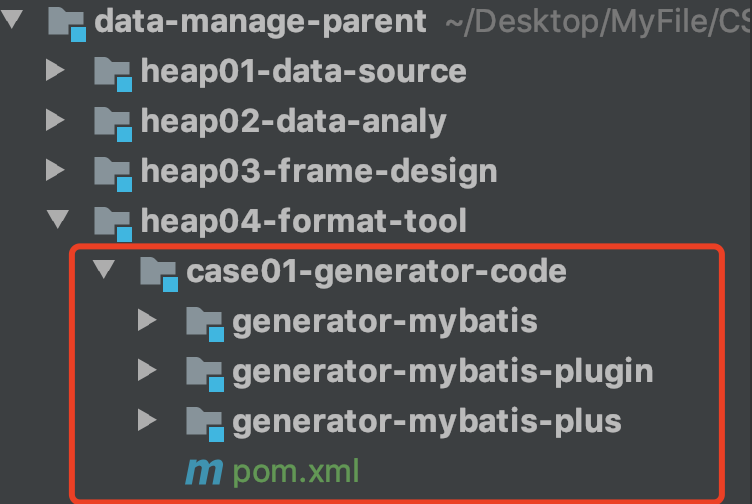Image resolution: width=752 pixels, height=504 pixels.
Task: Collapse the data-manage-parent root node
Action: click(12, 19)
